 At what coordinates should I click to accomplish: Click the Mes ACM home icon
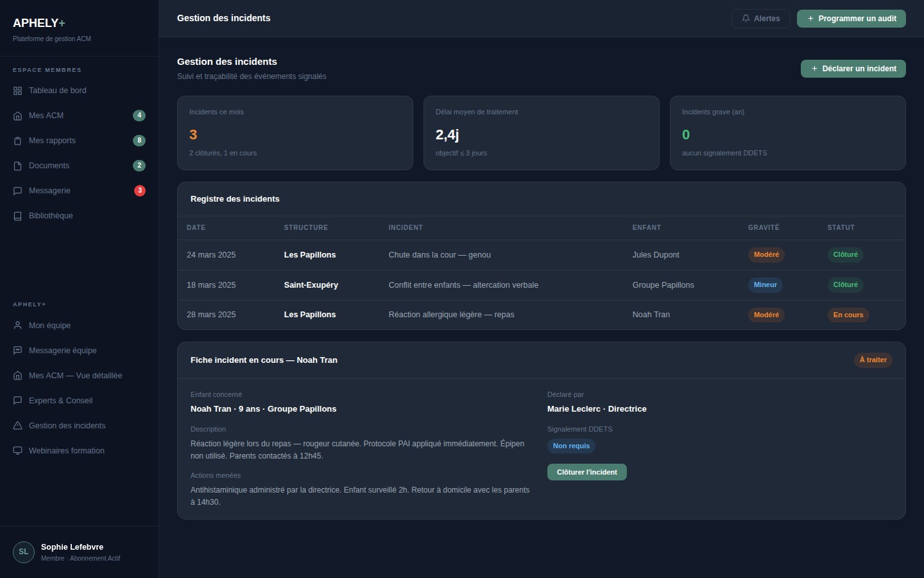pos(17,116)
